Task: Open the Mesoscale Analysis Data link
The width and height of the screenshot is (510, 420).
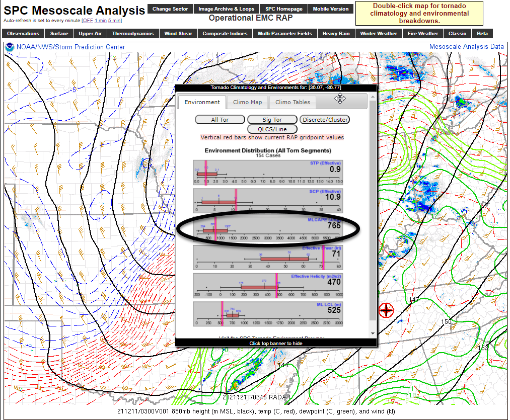Action: pyautogui.click(x=468, y=46)
